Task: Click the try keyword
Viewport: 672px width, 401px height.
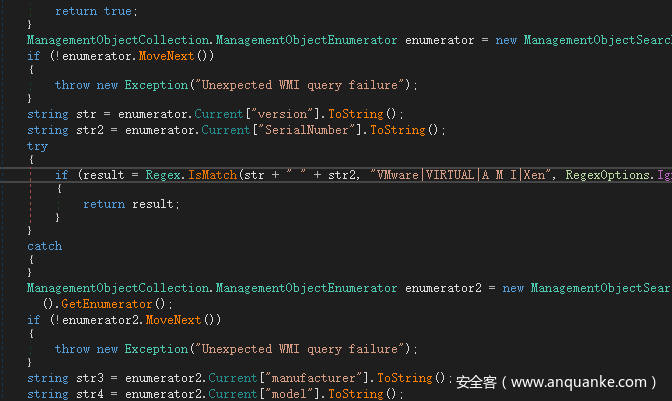Action: coord(37,145)
